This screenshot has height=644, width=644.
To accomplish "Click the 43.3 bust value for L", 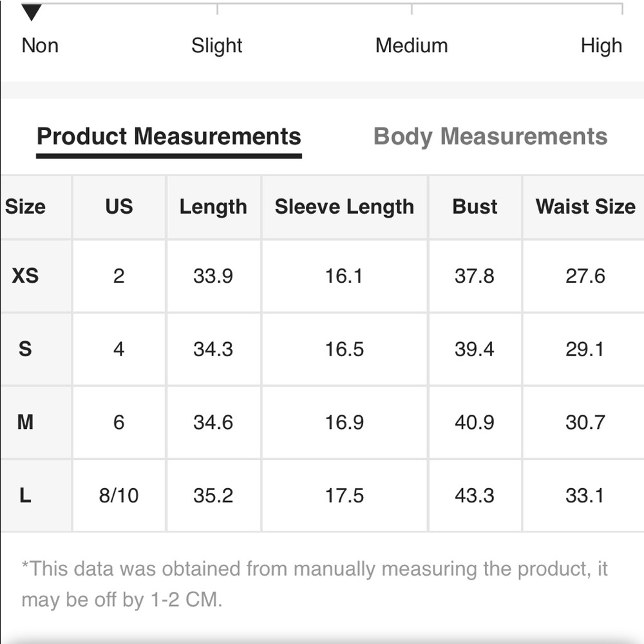I will (475, 495).
